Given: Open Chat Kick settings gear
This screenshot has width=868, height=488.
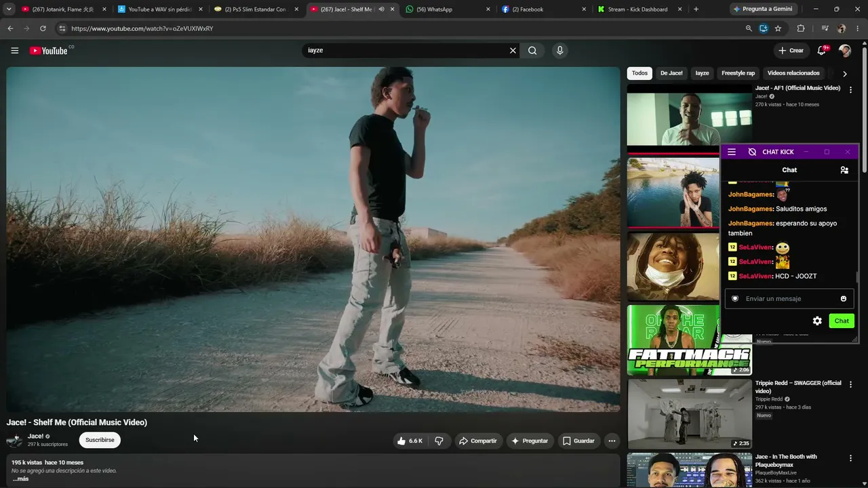Looking at the screenshot, I should pos(817,321).
